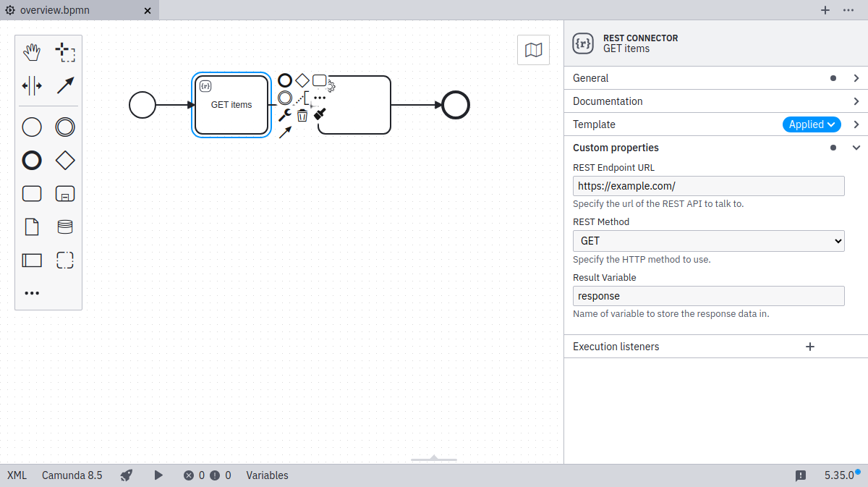The height and width of the screenshot is (487, 868).
Task: Select the Space tool
Action: 32,85
